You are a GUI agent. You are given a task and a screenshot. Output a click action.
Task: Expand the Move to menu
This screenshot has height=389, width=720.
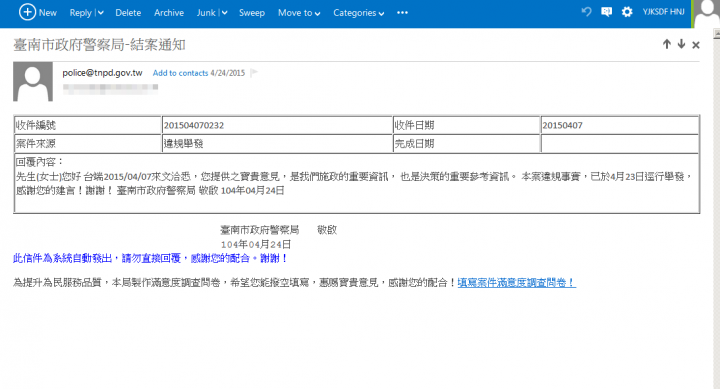(299, 13)
